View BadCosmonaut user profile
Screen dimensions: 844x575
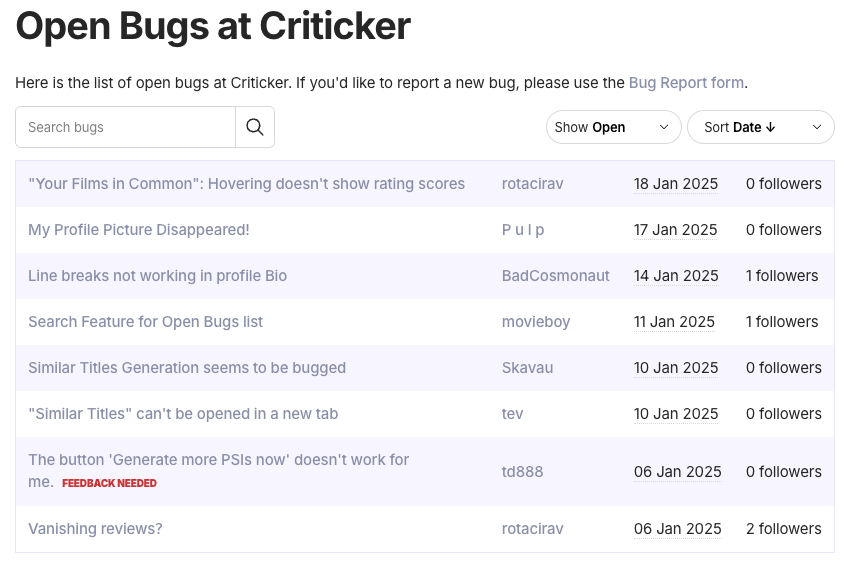coord(555,276)
